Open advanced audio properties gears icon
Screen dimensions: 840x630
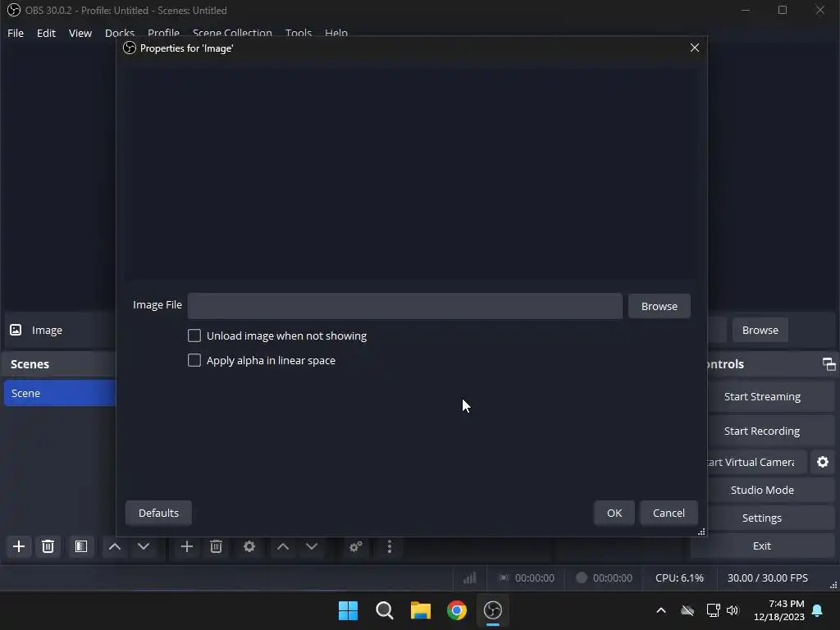[356, 546]
